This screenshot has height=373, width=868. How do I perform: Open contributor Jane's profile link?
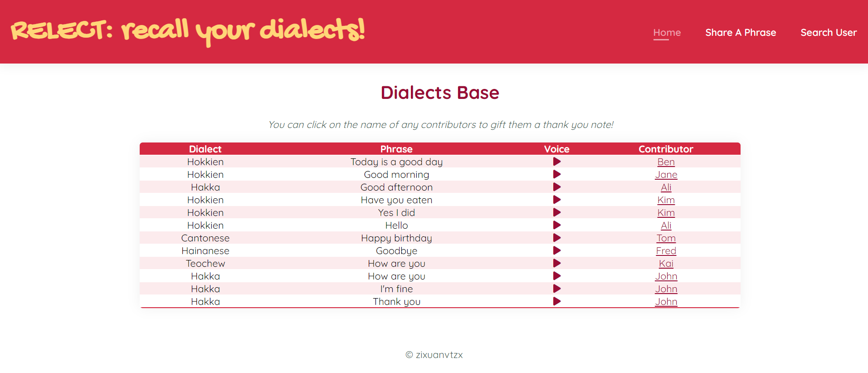666,175
